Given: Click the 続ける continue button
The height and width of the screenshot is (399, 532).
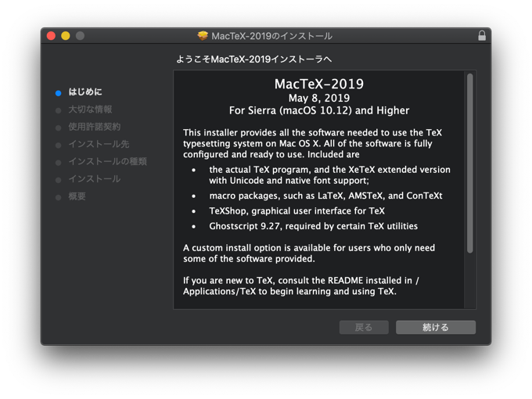Looking at the screenshot, I should point(436,327).
